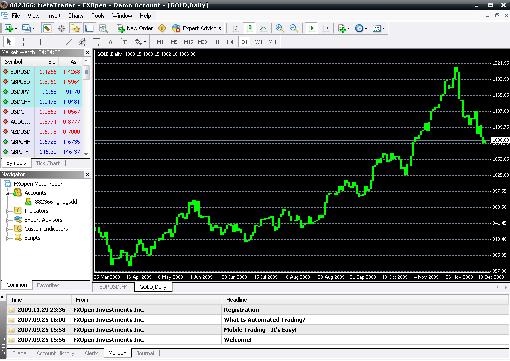This screenshot has height=361, width=510.
Task: Toggle the Navigator window button in toolbar
Action: (75, 28)
